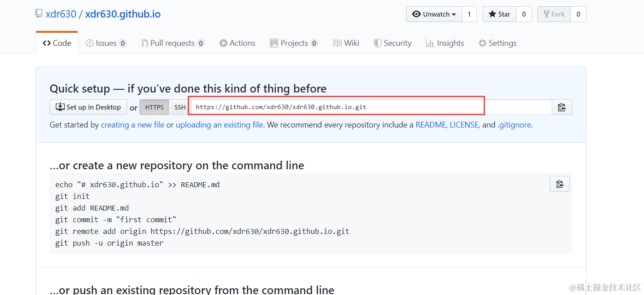Open the LICENSE recommendation link
644x295 pixels.
(464, 125)
